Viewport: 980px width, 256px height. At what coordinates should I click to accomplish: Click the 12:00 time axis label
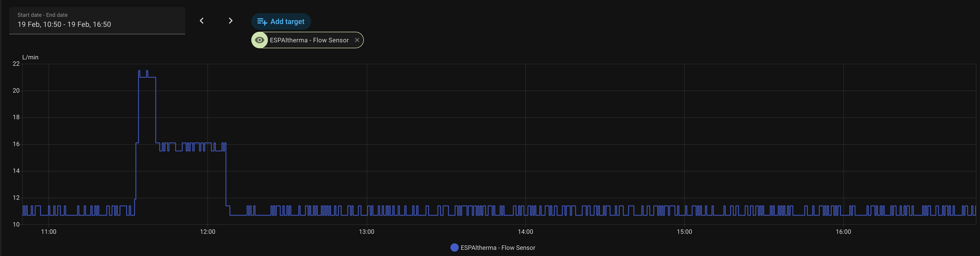coord(207,232)
